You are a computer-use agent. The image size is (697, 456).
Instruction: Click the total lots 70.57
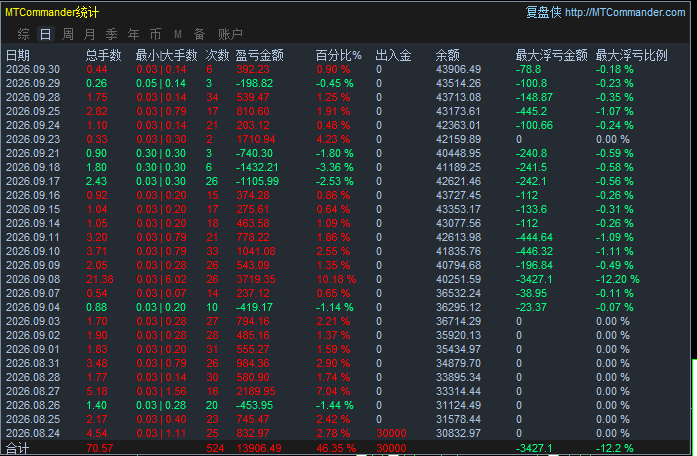[100, 448]
